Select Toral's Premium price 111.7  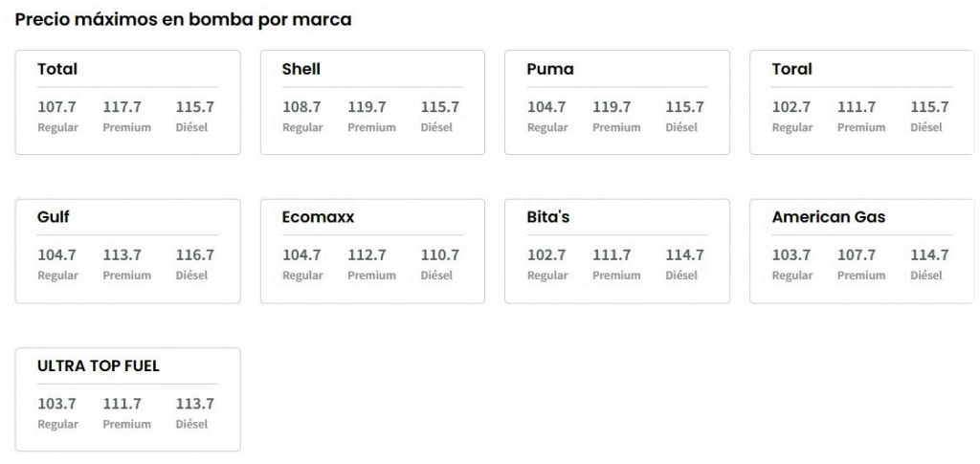(857, 107)
